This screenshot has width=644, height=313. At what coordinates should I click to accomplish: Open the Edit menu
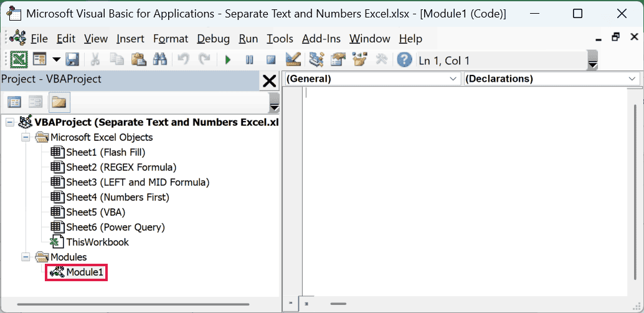coord(66,39)
